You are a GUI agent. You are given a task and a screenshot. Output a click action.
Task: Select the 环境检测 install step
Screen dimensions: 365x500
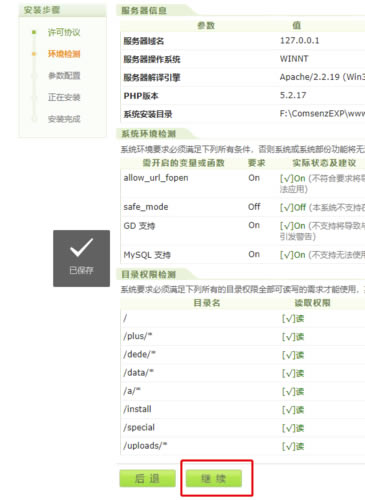[x=64, y=54]
